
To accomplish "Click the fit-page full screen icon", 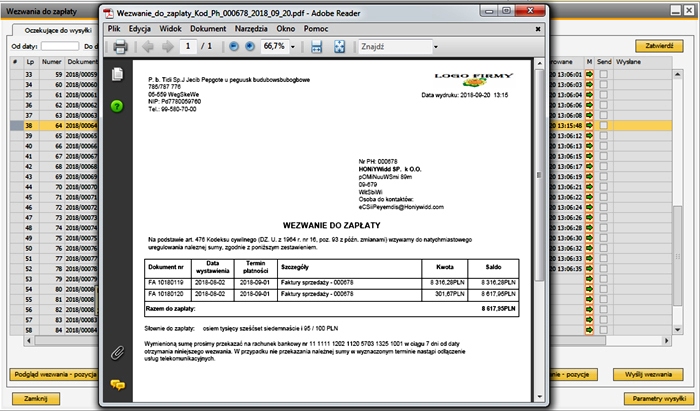I will 339,46.
